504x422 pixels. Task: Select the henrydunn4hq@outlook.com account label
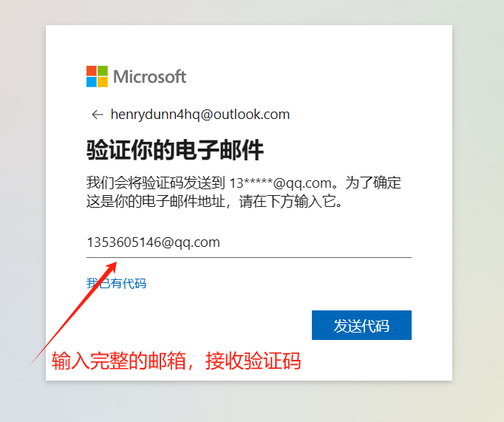[200, 115]
